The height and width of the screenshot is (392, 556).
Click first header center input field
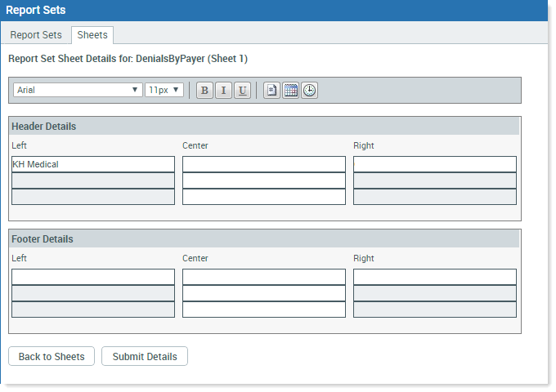point(264,164)
